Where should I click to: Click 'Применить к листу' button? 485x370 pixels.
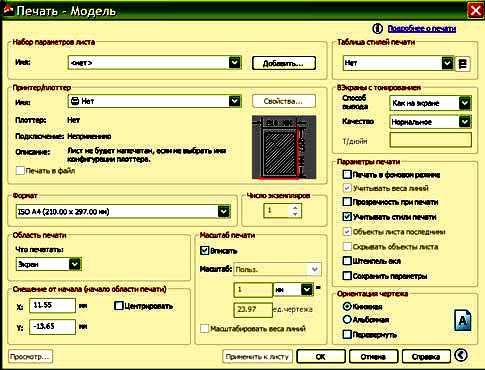[257, 357]
